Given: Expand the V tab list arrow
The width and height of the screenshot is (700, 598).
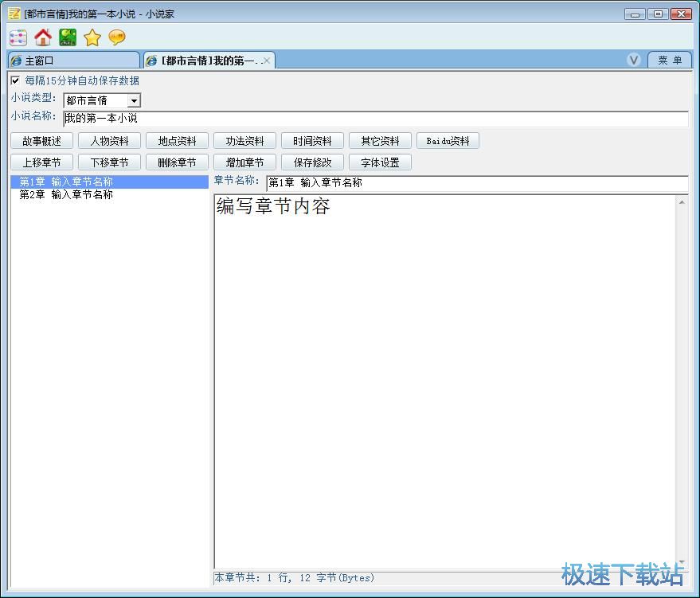Looking at the screenshot, I should (x=633, y=60).
